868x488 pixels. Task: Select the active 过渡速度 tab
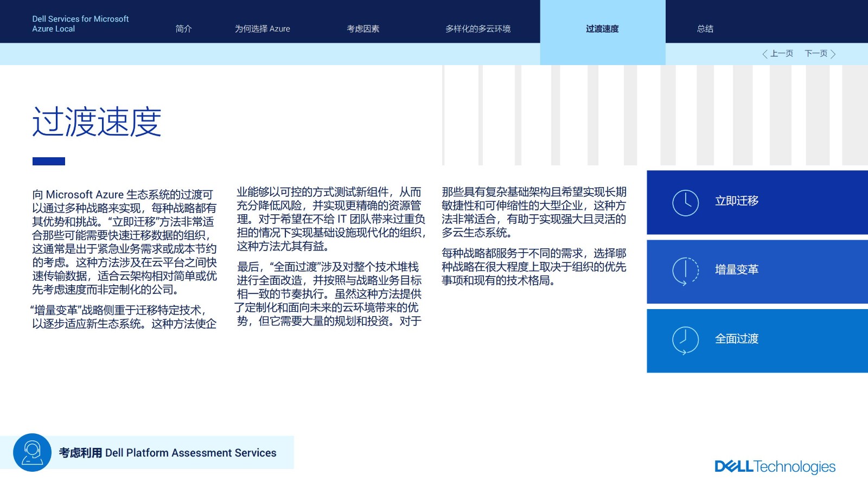[602, 29]
